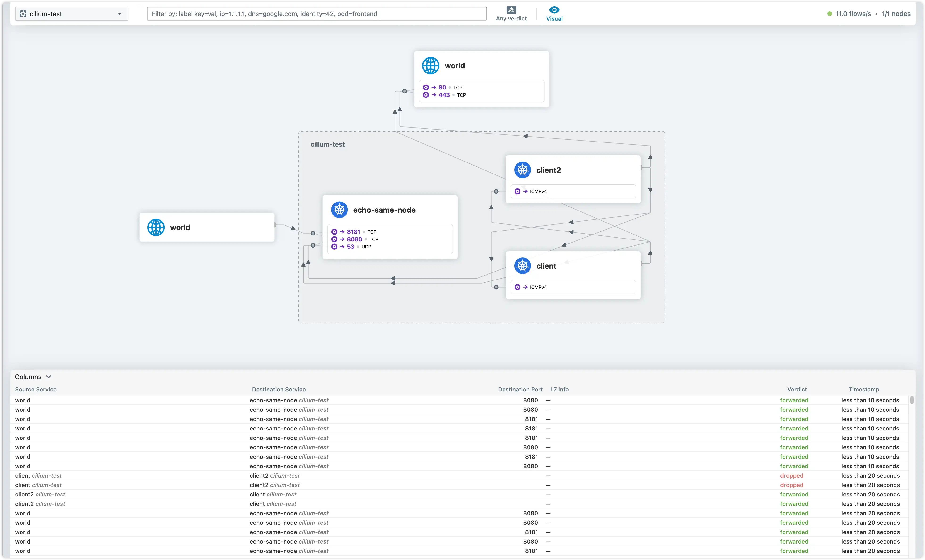Focus the Filter by label input field

[x=317, y=14]
